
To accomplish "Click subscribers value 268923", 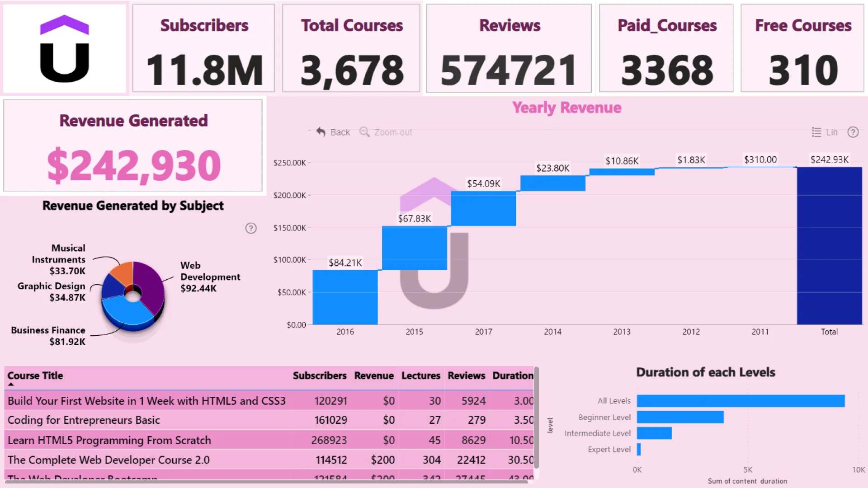I will click(x=329, y=440).
